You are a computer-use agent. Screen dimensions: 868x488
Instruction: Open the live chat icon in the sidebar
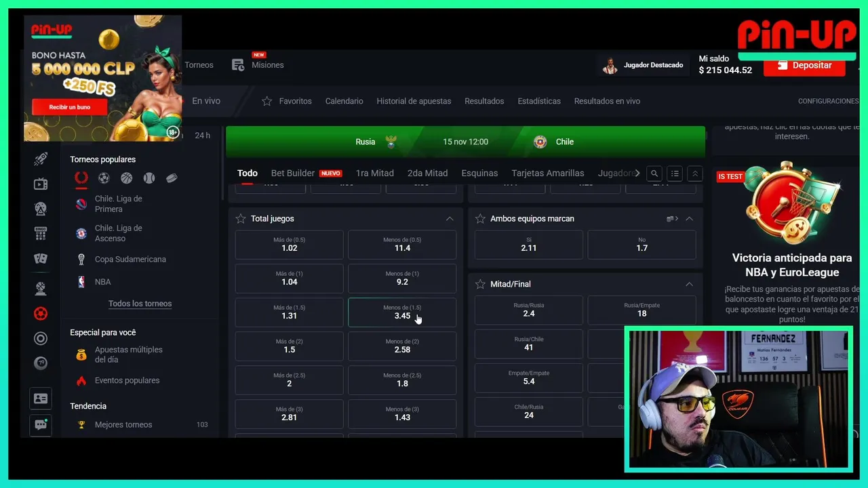(x=41, y=425)
